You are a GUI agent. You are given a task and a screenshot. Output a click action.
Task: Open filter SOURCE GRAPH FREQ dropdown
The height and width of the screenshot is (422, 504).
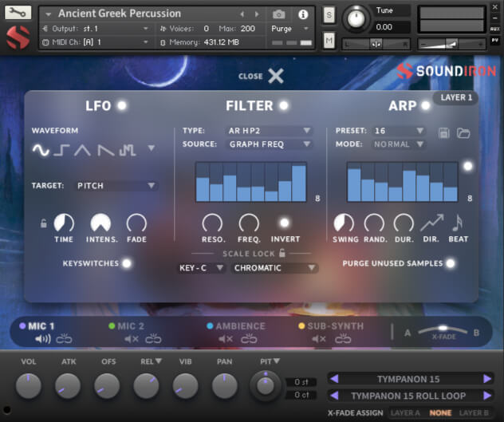click(x=270, y=144)
